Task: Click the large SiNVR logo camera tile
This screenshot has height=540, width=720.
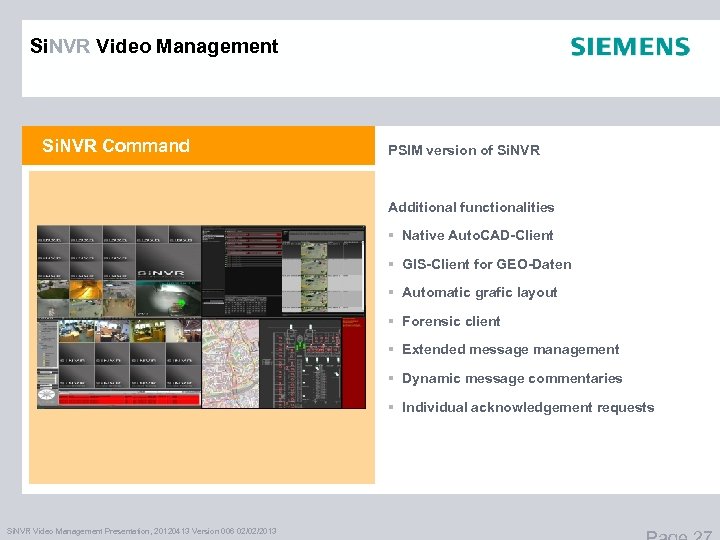Action: tap(168, 262)
